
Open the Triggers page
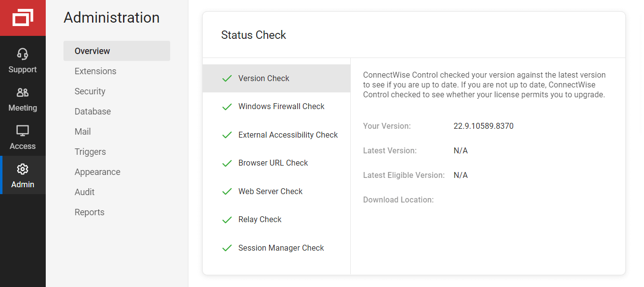[x=90, y=152]
